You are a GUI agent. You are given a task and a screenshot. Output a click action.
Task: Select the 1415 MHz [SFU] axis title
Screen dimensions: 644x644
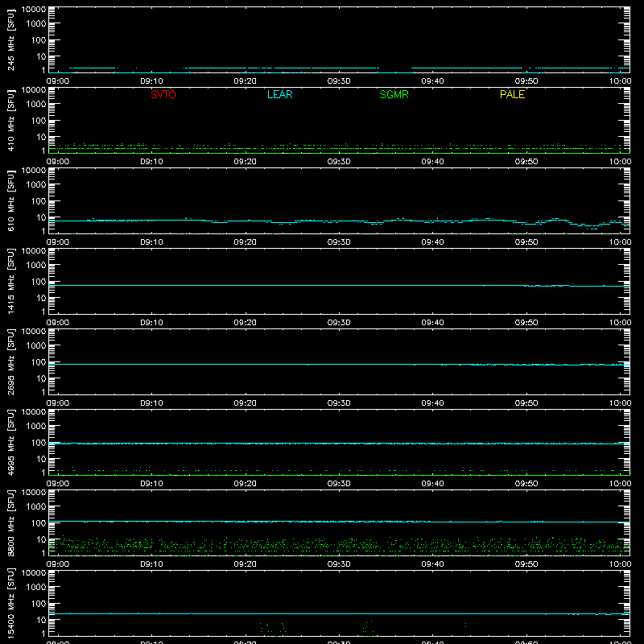(x=10, y=282)
